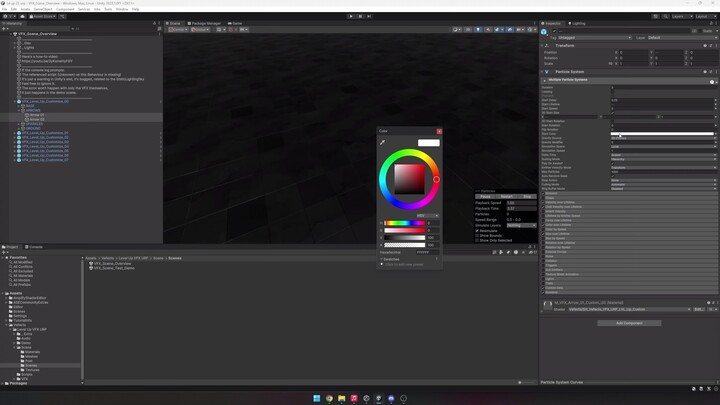Click the VFX_Level_Up_Customize_01 prefab icon
This screenshot has height=405, width=720.
pos(19,133)
